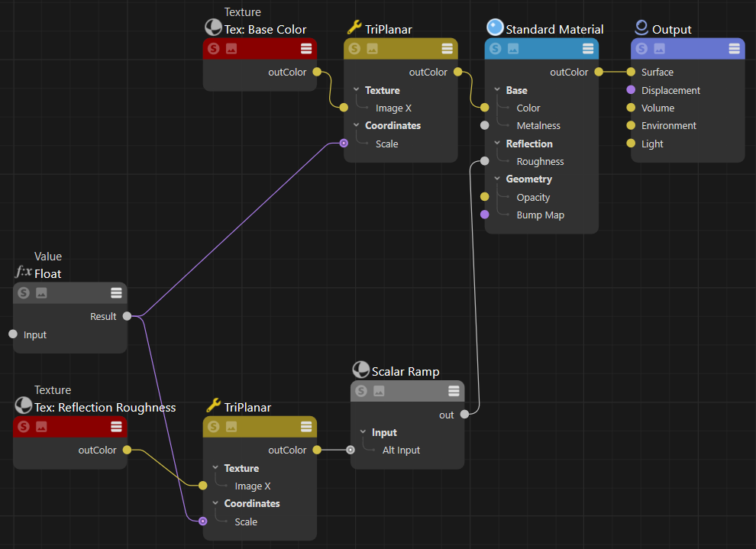Image resolution: width=756 pixels, height=549 pixels.
Task: Open hamburger menu on the top TriPlanar node
Action: coord(447,49)
